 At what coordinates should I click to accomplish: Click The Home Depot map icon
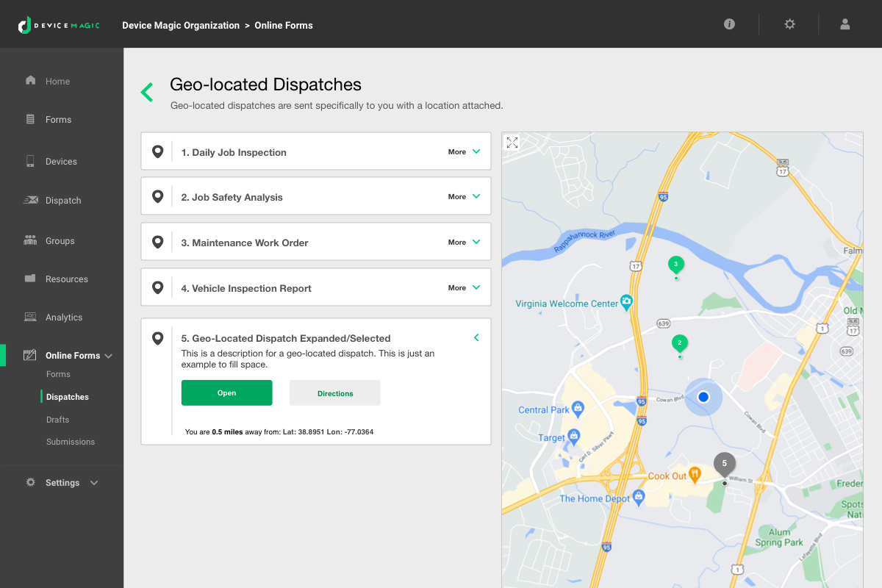pos(639,498)
